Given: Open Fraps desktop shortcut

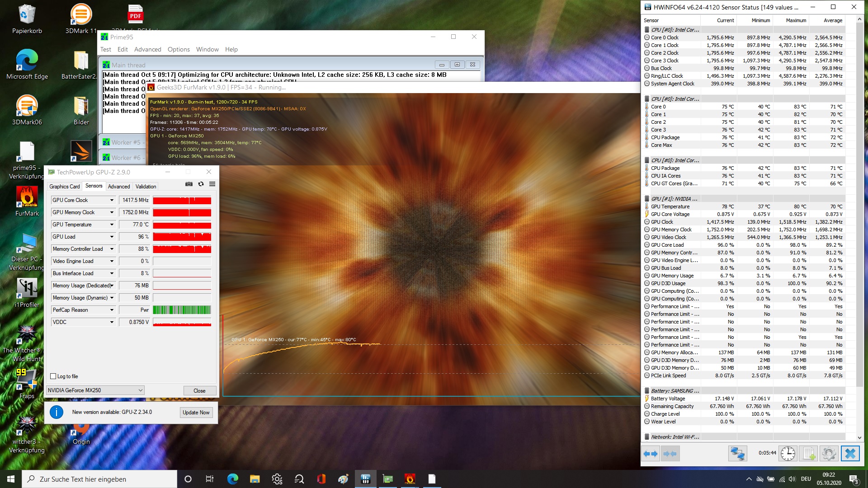Looking at the screenshot, I should pyautogui.click(x=27, y=384).
